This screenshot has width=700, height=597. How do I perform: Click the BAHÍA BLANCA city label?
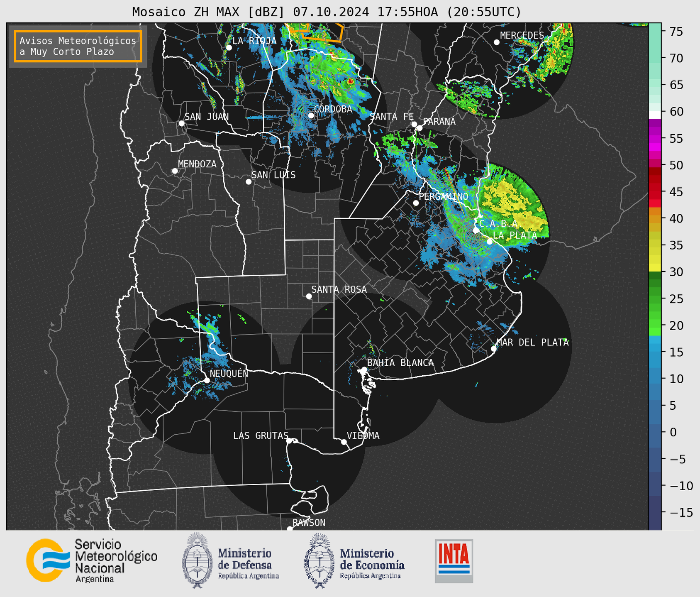click(x=400, y=363)
